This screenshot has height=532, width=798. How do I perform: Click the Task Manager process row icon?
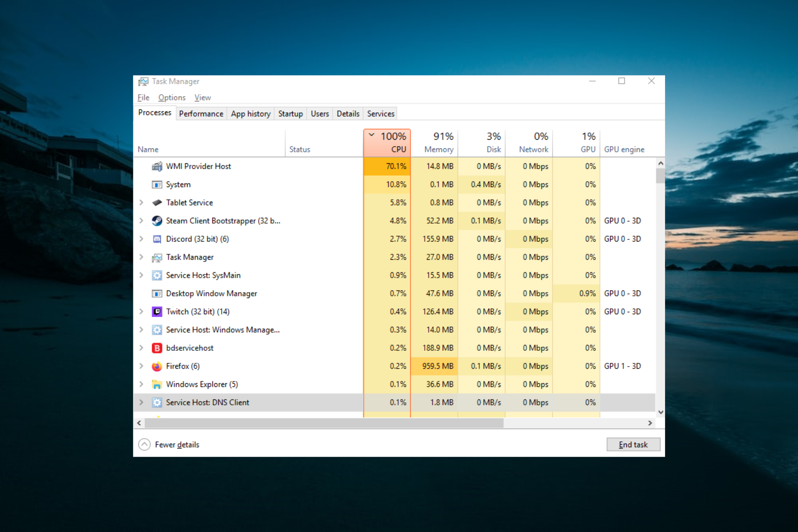click(x=157, y=257)
